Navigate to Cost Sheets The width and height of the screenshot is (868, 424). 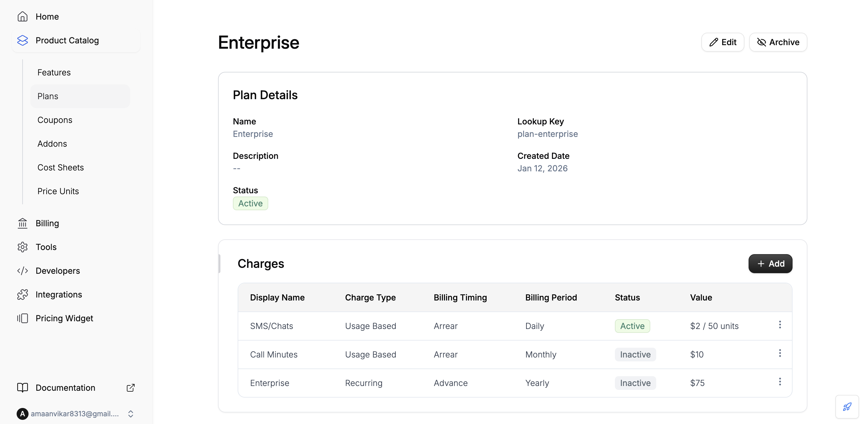coord(60,167)
